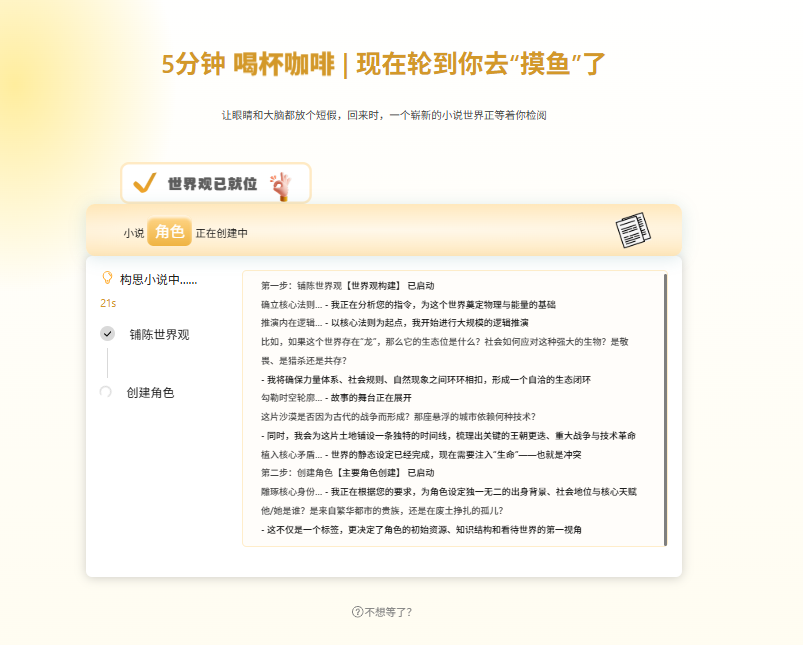Click the lightbulb icon next to 构思小说中
803x645 pixels.
point(107,278)
